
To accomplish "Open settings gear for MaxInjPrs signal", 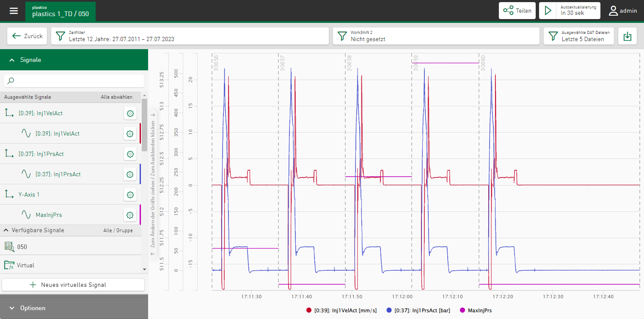I will point(130,215).
